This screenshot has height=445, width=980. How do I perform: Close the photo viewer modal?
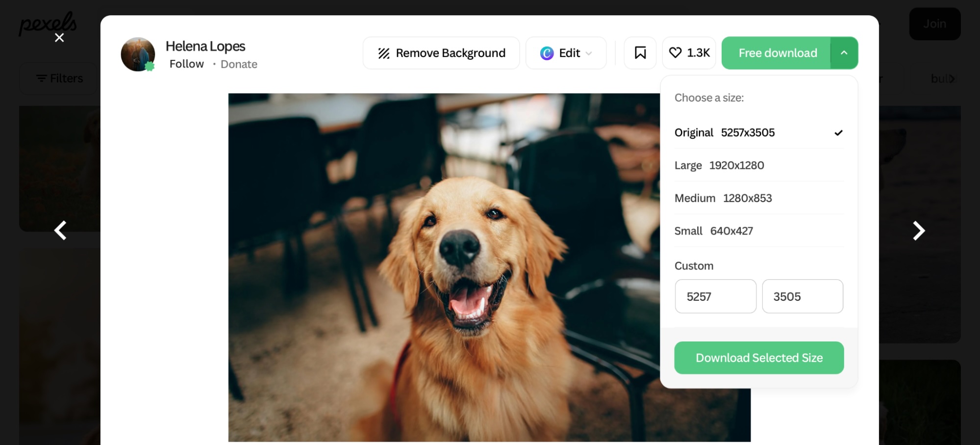[59, 37]
